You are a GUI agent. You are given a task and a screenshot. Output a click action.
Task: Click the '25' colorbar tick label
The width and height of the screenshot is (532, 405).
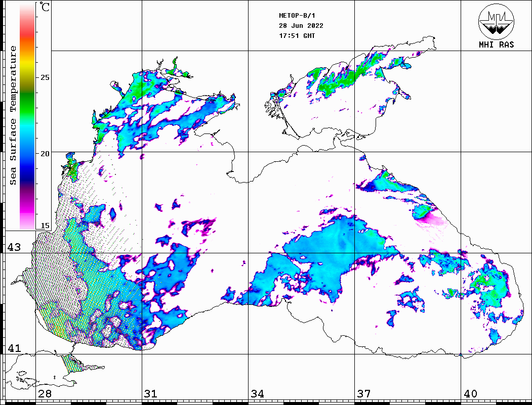[45, 77]
